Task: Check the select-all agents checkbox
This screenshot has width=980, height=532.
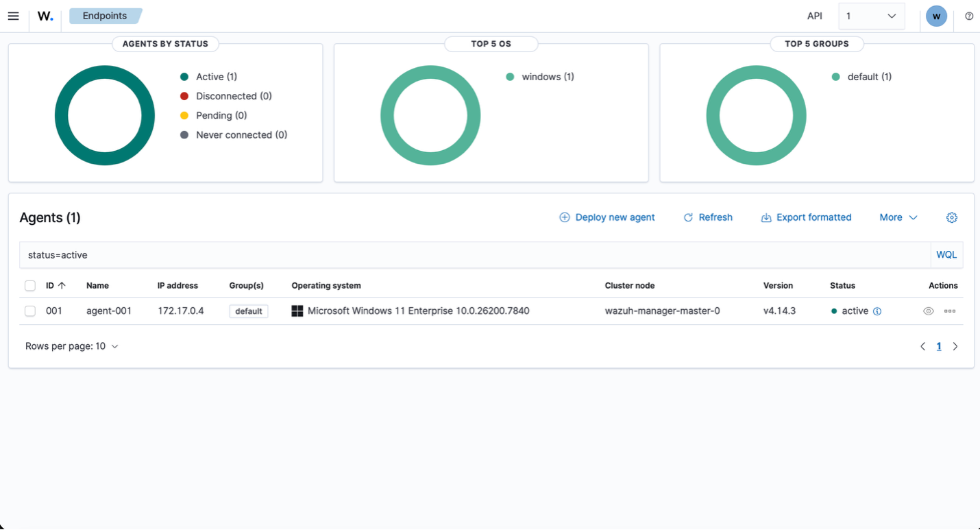Action: click(x=30, y=285)
